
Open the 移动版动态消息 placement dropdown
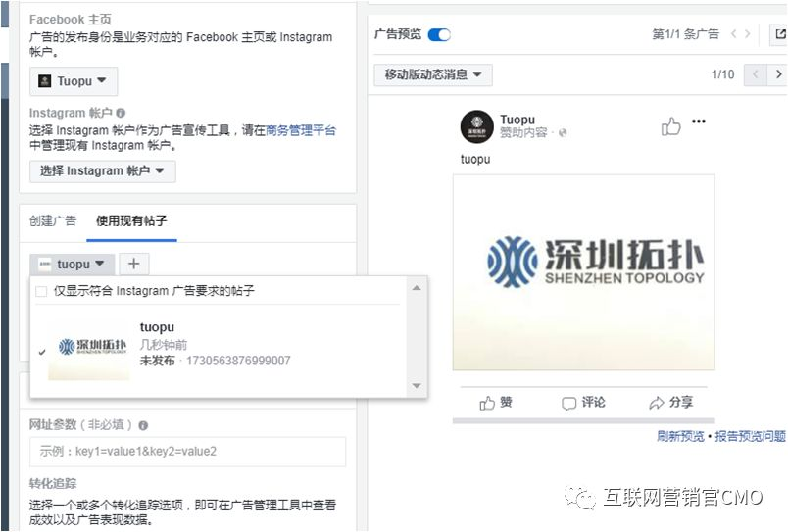433,74
